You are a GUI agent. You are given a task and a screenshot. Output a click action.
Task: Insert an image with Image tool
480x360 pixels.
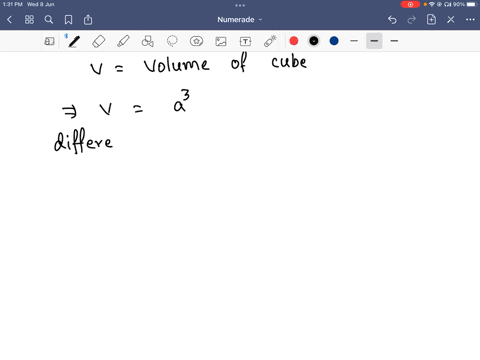221,41
